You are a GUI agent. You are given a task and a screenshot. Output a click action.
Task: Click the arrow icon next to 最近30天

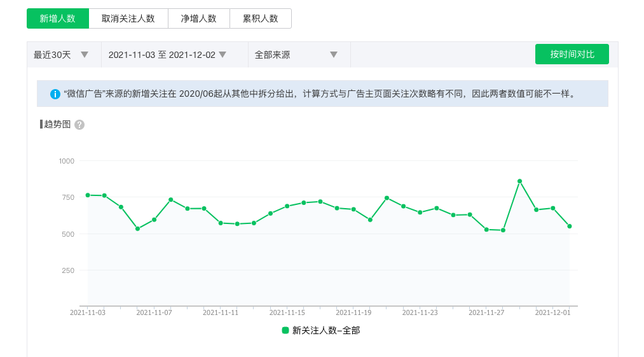(85, 55)
